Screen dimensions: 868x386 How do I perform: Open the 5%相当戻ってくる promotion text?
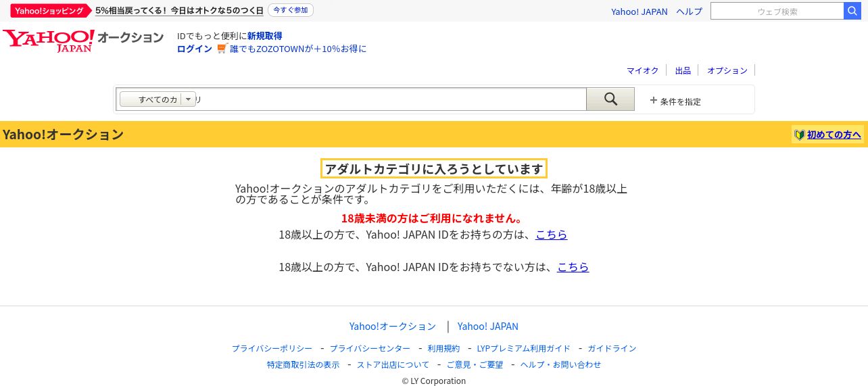179,11
